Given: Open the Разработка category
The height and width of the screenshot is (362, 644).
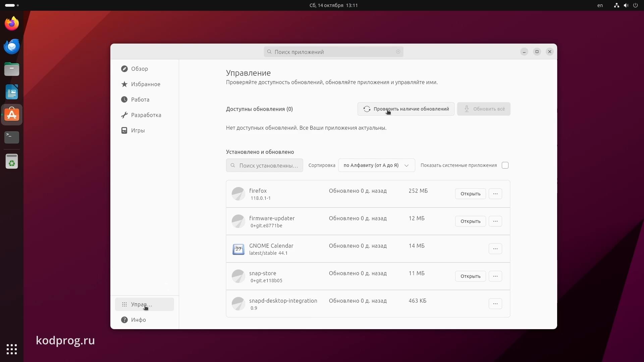Looking at the screenshot, I should click(145, 115).
